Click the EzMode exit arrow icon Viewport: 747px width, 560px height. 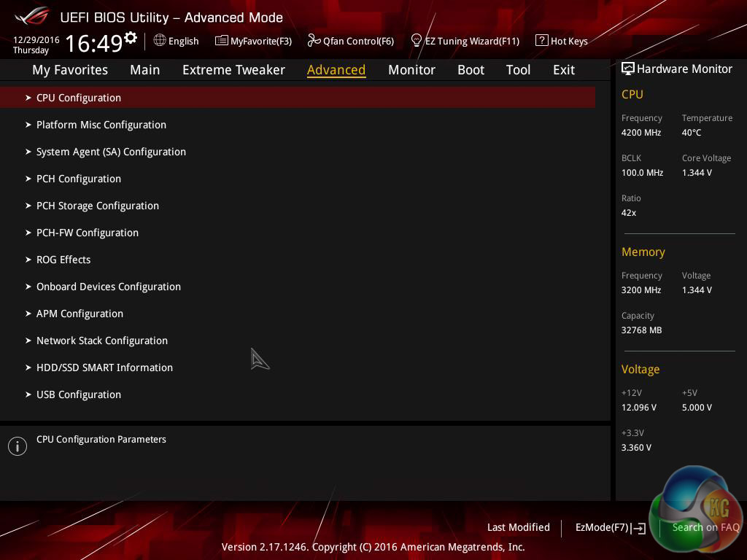(x=639, y=528)
